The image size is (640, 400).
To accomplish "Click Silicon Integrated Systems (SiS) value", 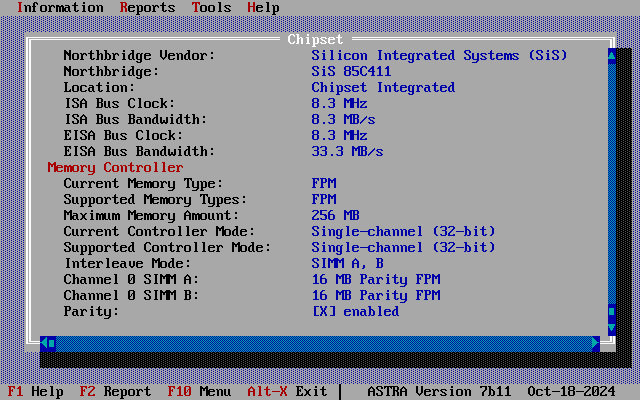I will point(439,56).
